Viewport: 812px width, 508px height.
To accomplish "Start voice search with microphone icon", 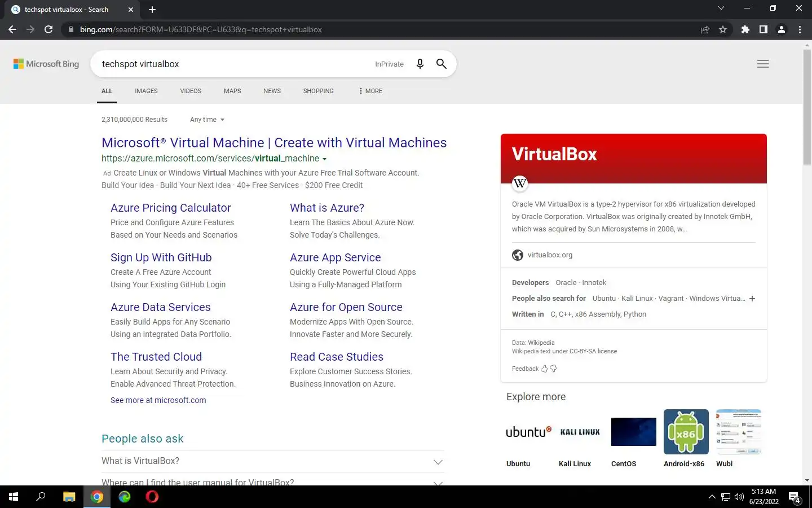I will pos(420,64).
